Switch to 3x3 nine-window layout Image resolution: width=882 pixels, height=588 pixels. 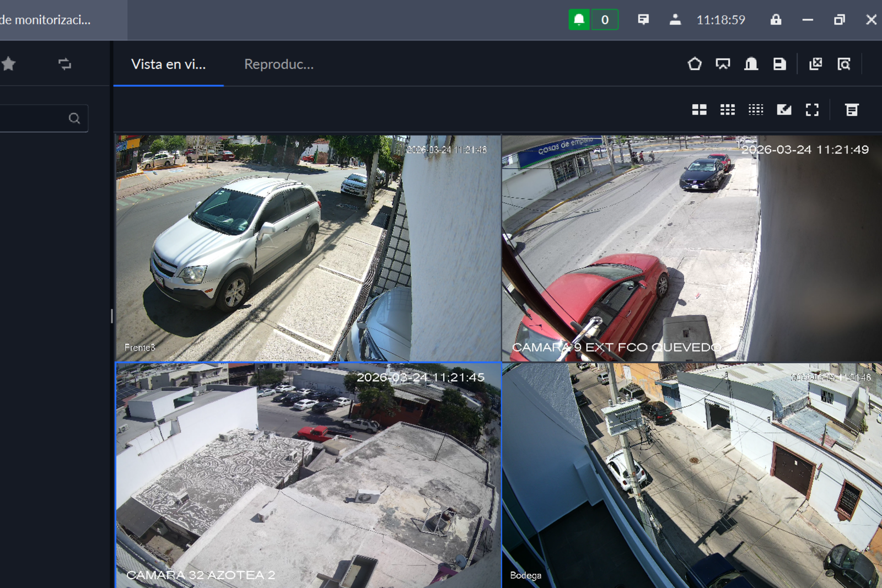coord(728,110)
